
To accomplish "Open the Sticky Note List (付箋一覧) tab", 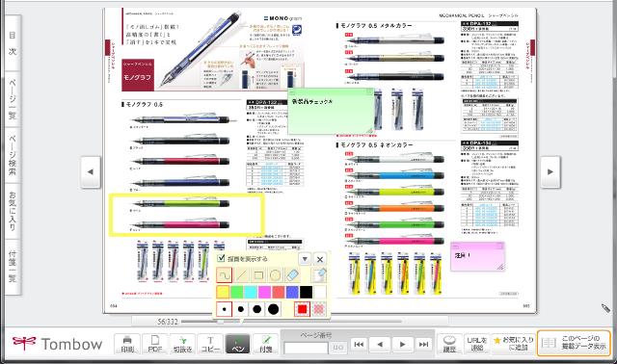I will [13, 267].
